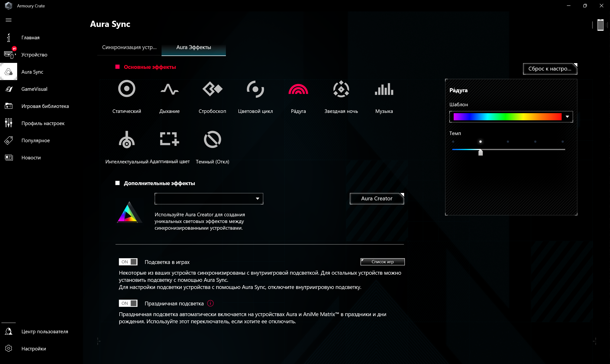Select the Радуга rainbow effect icon
Viewport: 610px width, 364px height.
coord(298,89)
